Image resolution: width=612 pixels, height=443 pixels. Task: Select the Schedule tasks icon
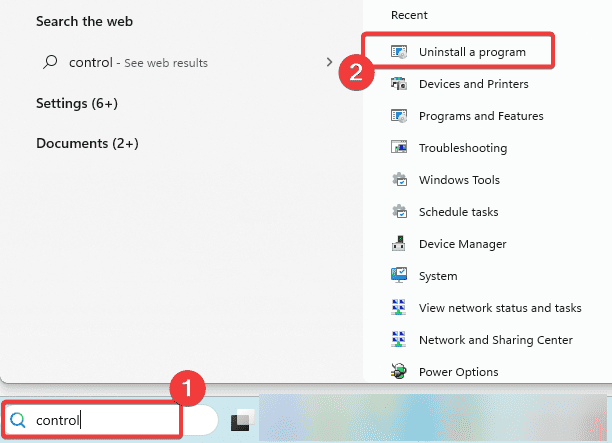[x=399, y=212]
